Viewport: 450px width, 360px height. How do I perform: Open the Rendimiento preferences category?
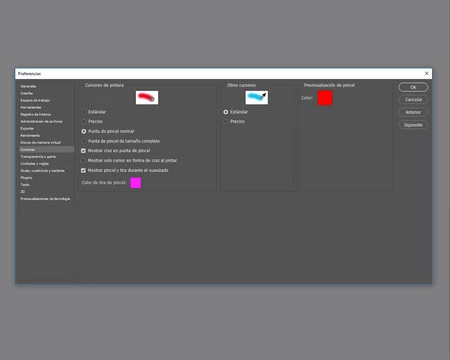click(x=30, y=135)
